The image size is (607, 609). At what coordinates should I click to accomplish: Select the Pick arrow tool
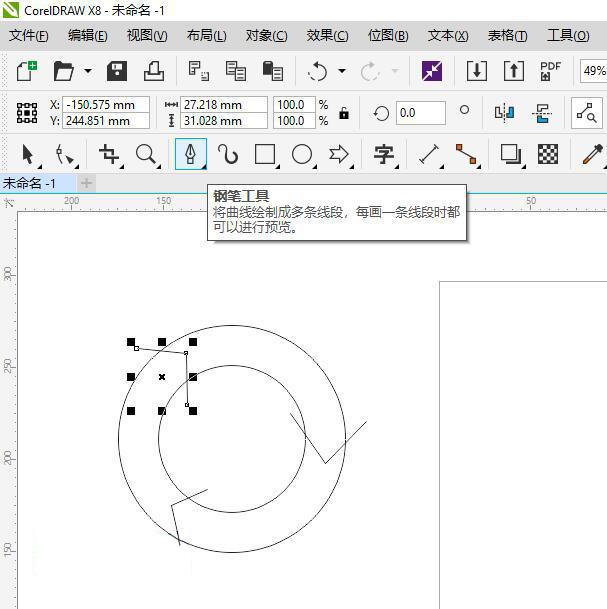point(28,154)
